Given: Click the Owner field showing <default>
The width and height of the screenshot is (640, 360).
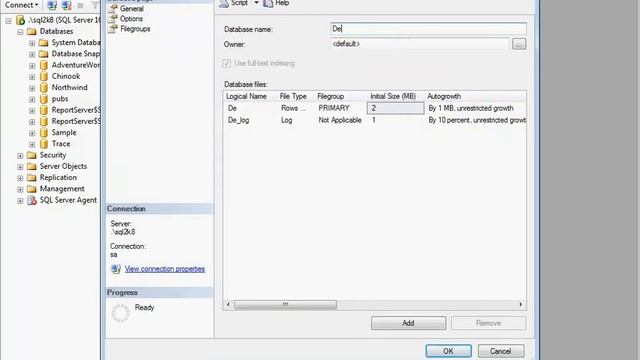Looking at the screenshot, I should [420, 44].
